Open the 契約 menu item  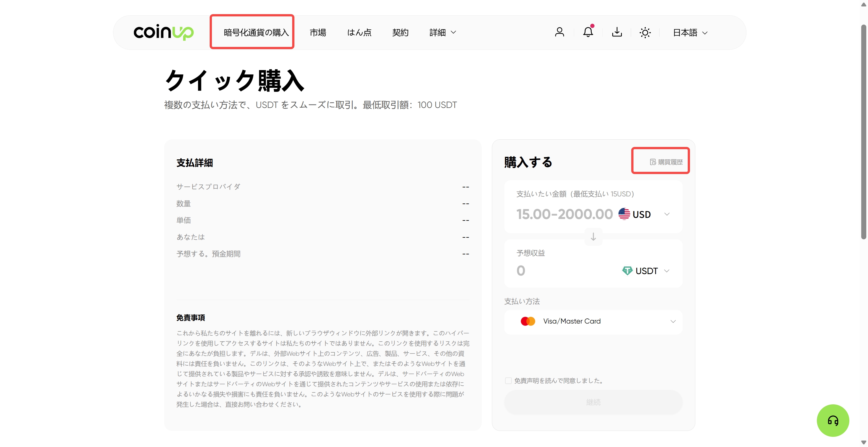(x=400, y=33)
